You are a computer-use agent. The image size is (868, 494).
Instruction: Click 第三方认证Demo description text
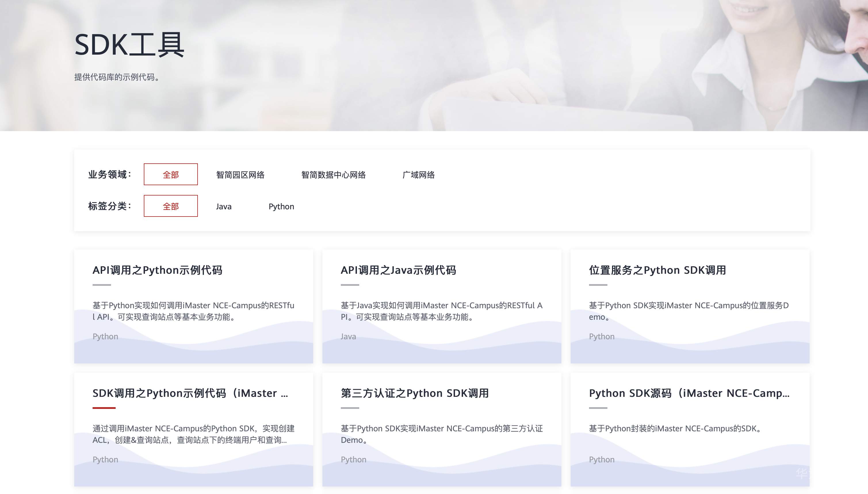pyautogui.click(x=441, y=434)
